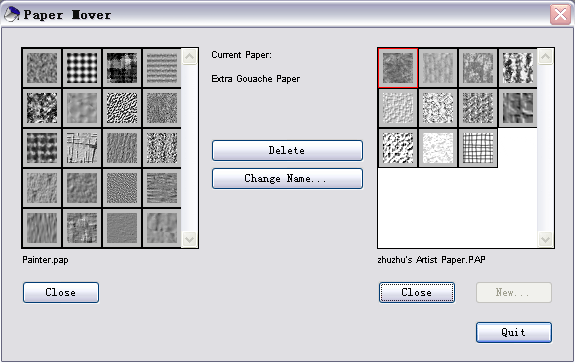Select the scratched lines paper thumbnail

tap(82, 148)
